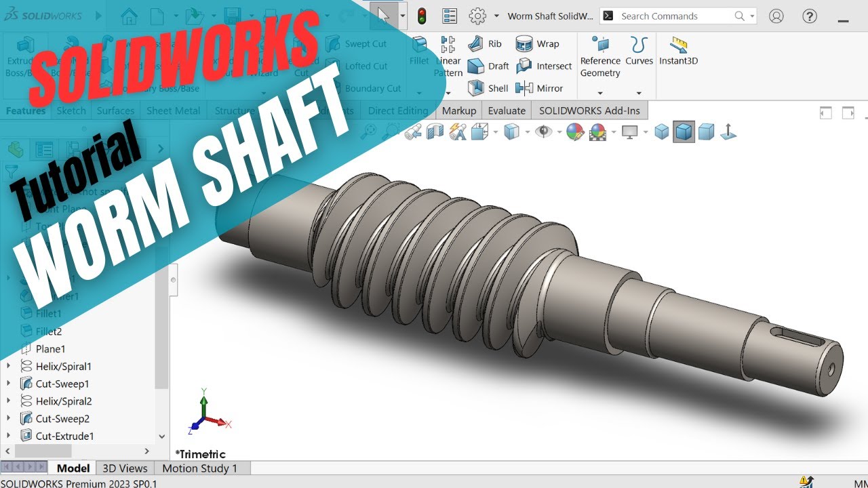Image resolution: width=868 pixels, height=488 pixels.
Task: Expand the Helix/Spiral1 tree node
Action: pos(9,366)
